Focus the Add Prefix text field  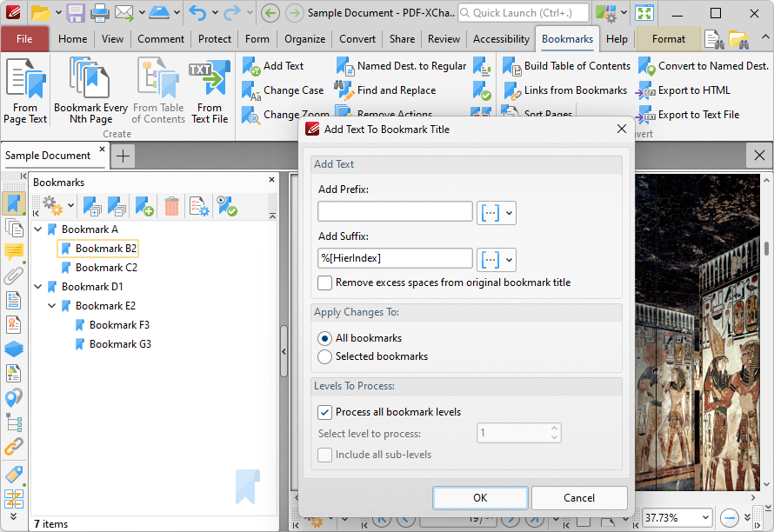[x=395, y=212]
